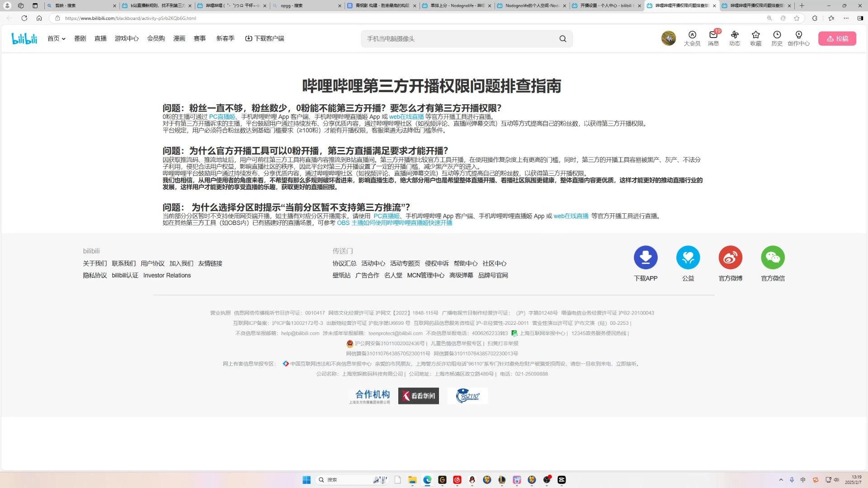
Task: Open new browser tab
Action: click(x=802, y=5)
